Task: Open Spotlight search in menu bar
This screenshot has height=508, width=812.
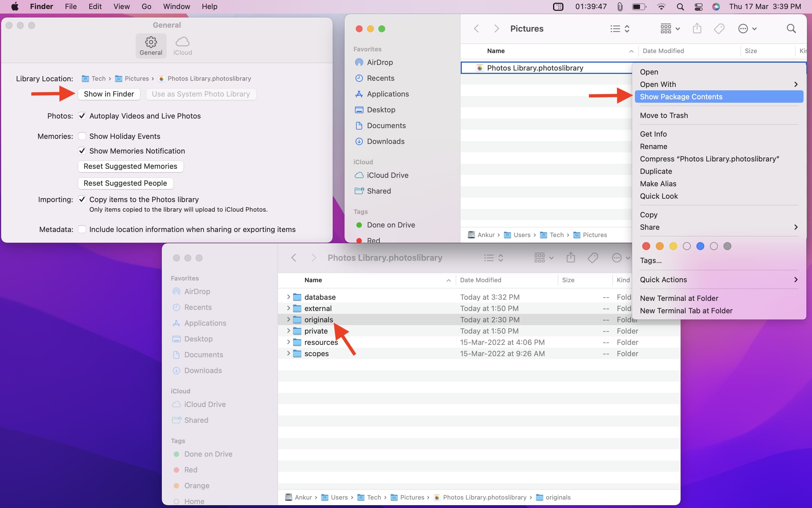Action: pyautogui.click(x=680, y=7)
